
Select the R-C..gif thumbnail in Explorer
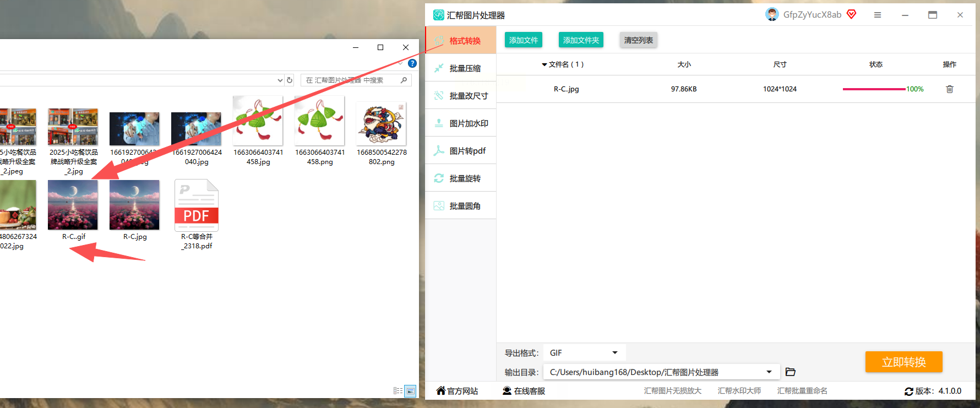point(73,205)
